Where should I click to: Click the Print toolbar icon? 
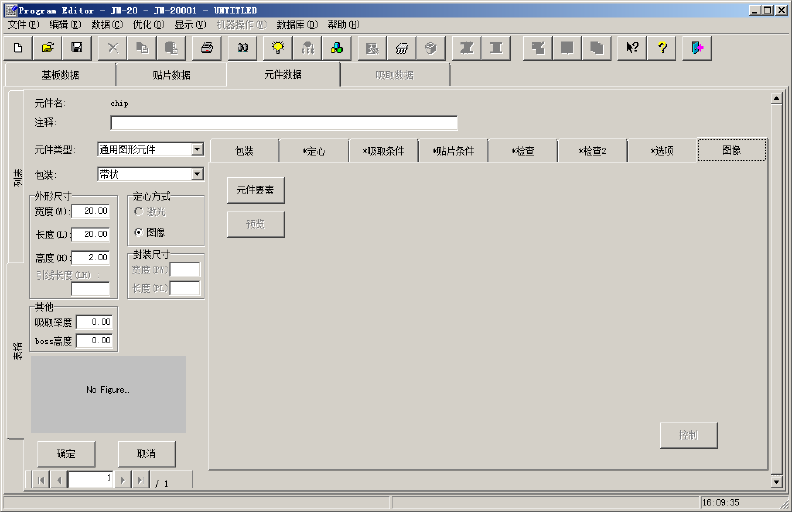[x=206, y=48]
